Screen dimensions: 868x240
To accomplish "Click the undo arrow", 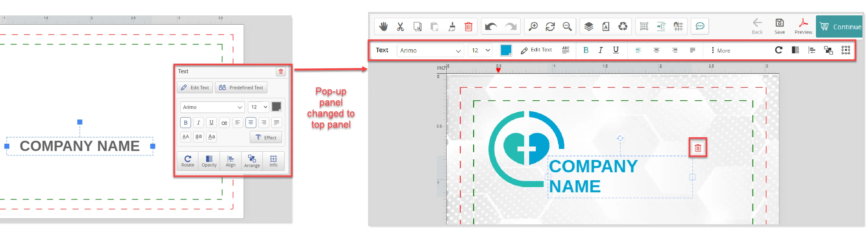I will point(491,26).
